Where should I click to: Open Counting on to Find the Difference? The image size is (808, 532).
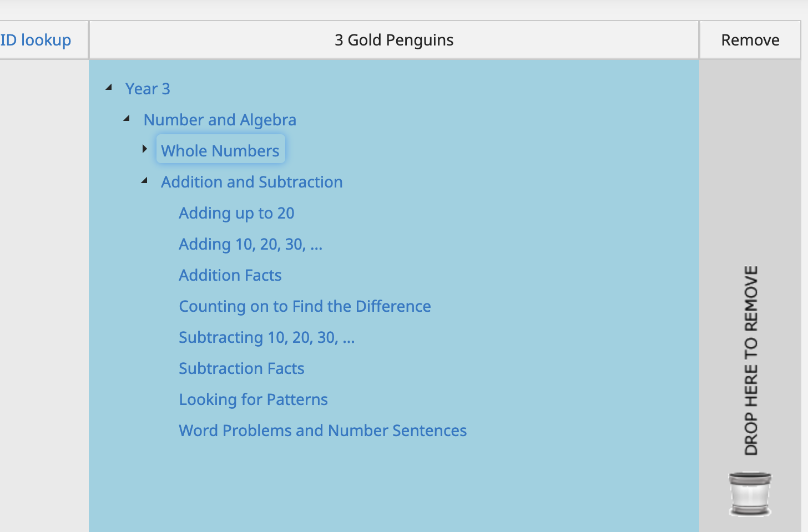(305, 306)
